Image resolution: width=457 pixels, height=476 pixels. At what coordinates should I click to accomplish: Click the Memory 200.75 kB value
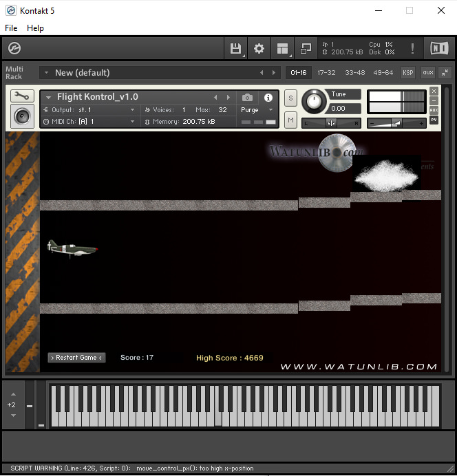point(199,122)
